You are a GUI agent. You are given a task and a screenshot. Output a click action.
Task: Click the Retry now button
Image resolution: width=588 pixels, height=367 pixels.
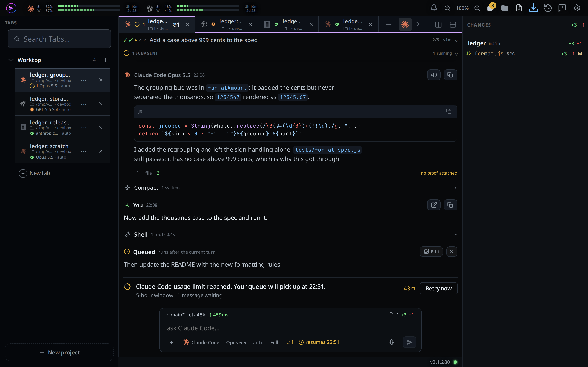438,288
